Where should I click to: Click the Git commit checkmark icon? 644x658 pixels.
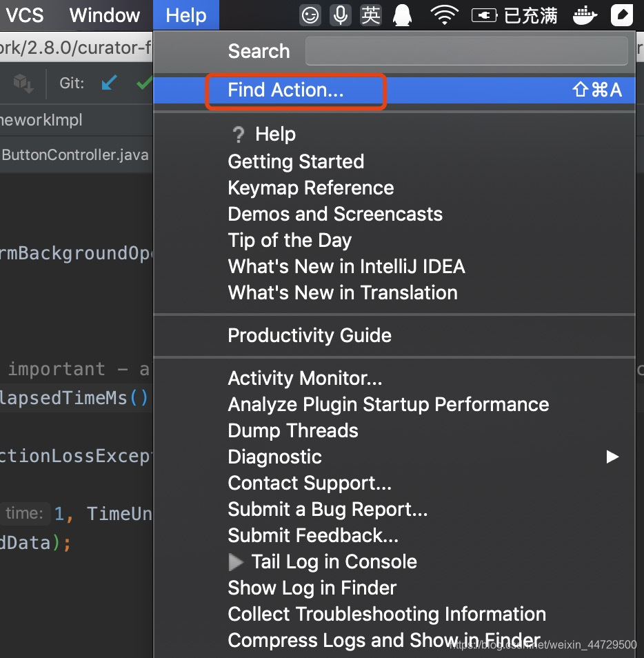coord(144,83)
